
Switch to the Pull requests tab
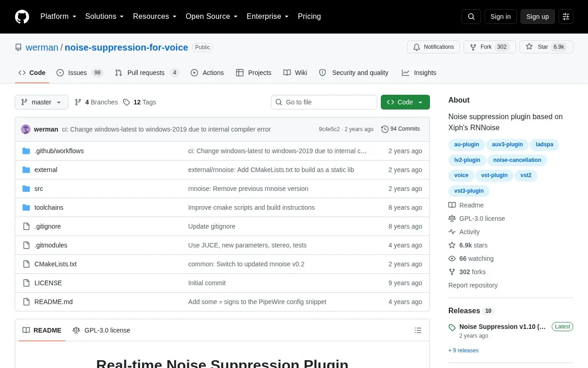coord(147,73)
